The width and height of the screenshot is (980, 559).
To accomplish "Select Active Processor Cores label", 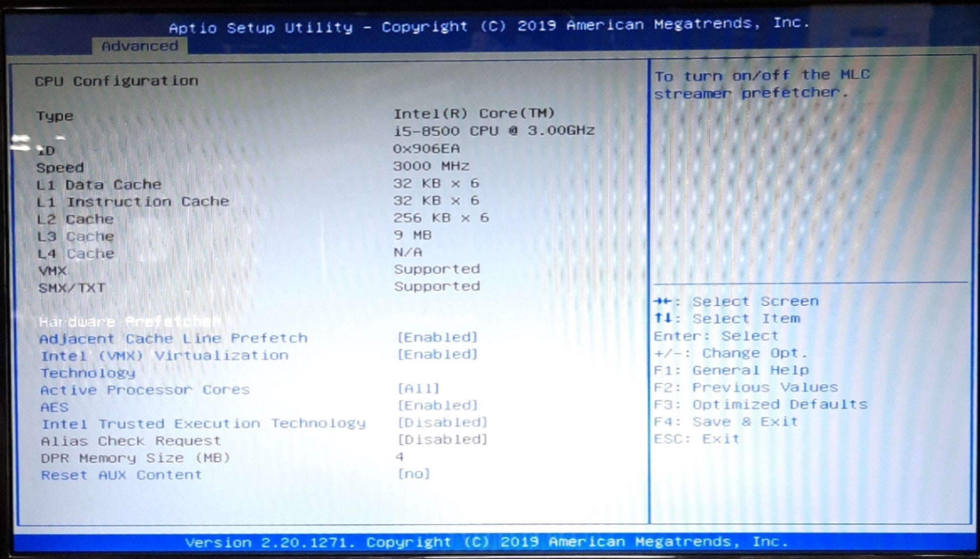I will click(x=145, y=390).
